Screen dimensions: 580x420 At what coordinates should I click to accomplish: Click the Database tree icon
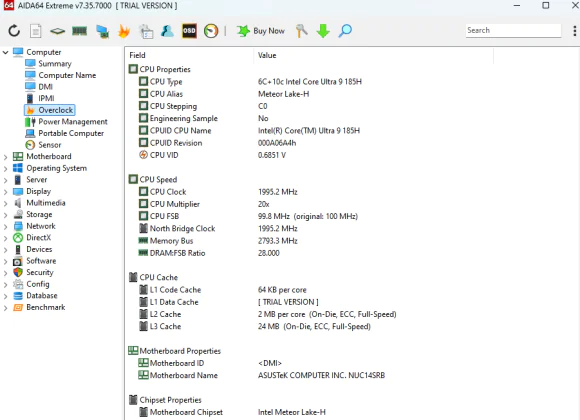tap(18, 296)
